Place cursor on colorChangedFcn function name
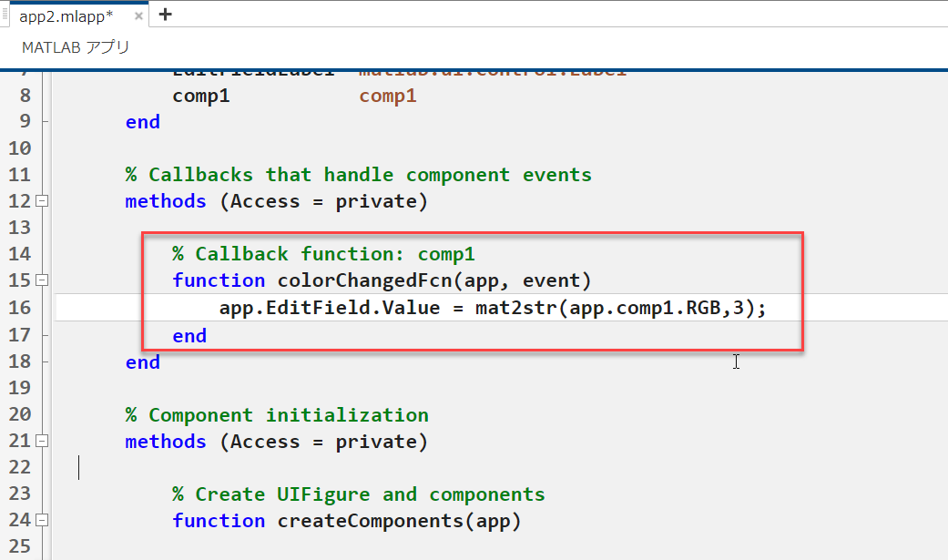The image size is (948, 560). [346, 280]
